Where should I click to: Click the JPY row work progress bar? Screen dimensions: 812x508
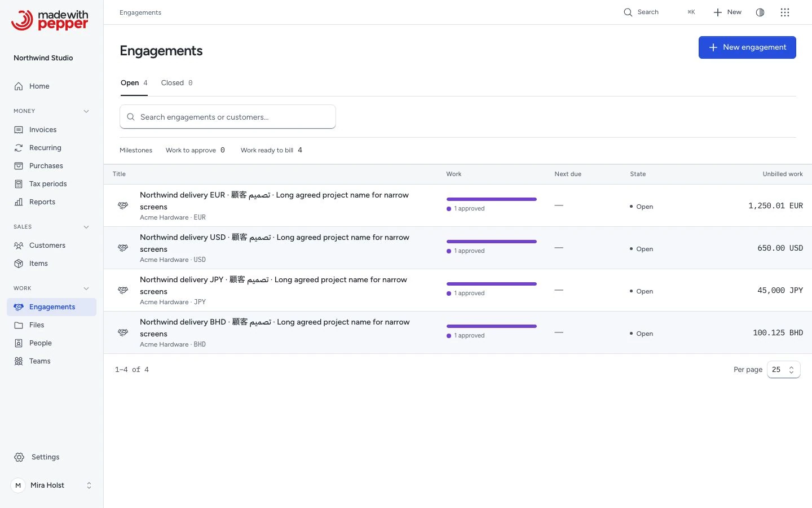click(x=492, y=284)
